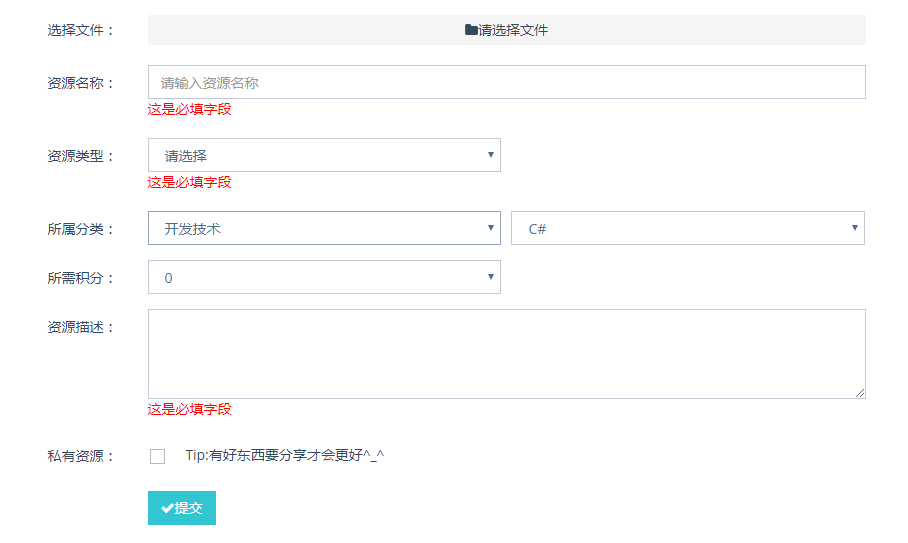Click the resize handle of the 资源描述 textarea
The height and width of the screenshot is (543, 908).
coord(859,392)
